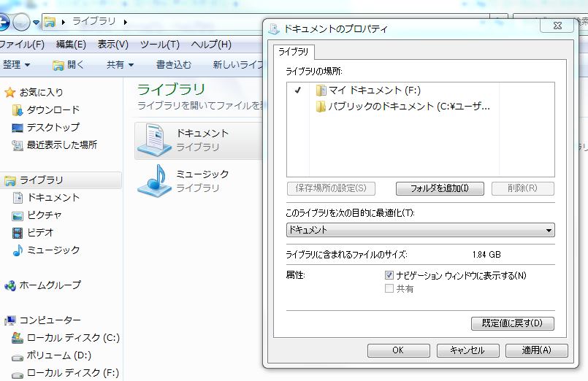Click the 新しいライブラリ toolbar button
Image resolution: width=588 pixels, height=381 pixels.
click(x=237, y=64)
